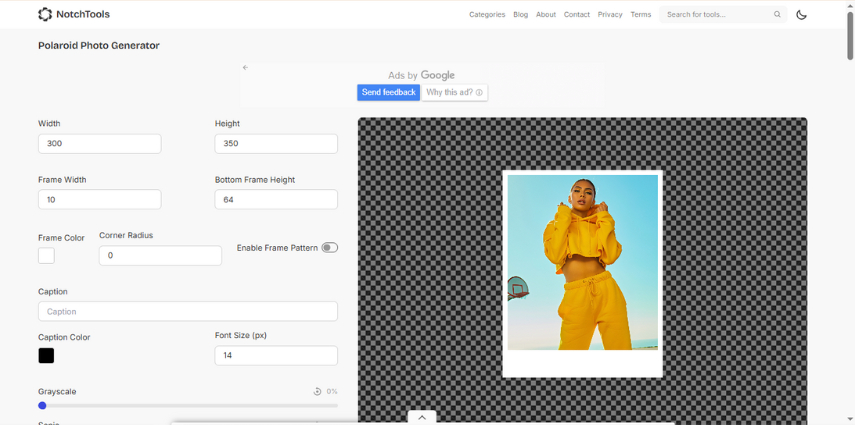The width and height of the screenshot is (855, 425).
Task: Click the Send feedback button
Action: pyautogui.click(x=388, y=92)
